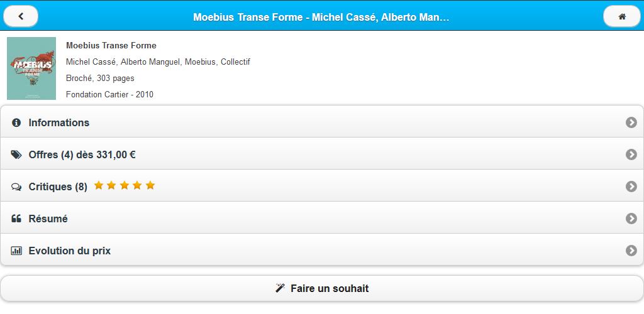
Task: Click the magic wand wish icon
Action: (280, 288)
